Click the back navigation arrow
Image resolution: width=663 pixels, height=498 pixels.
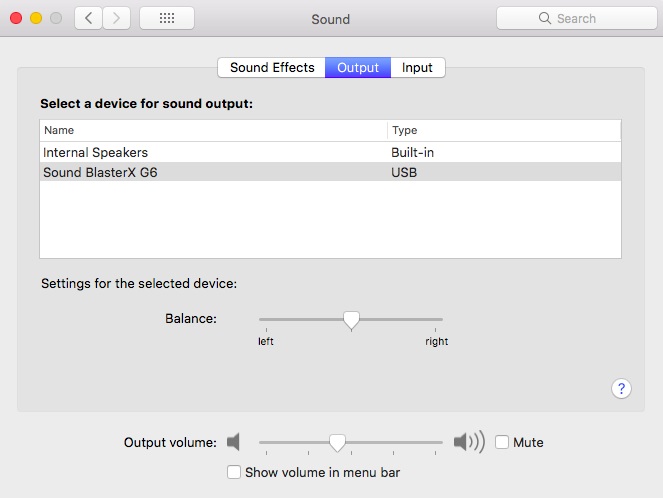89,18
